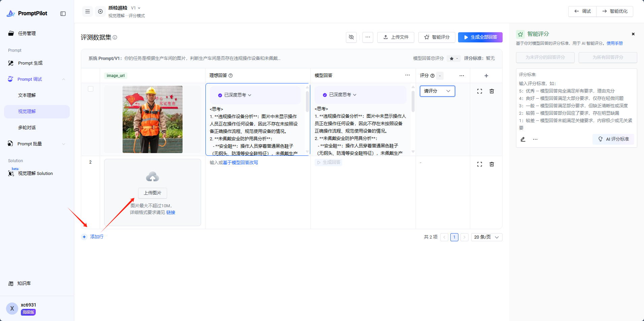Select 多轮对话 in the sidebar

pos(27,128)
